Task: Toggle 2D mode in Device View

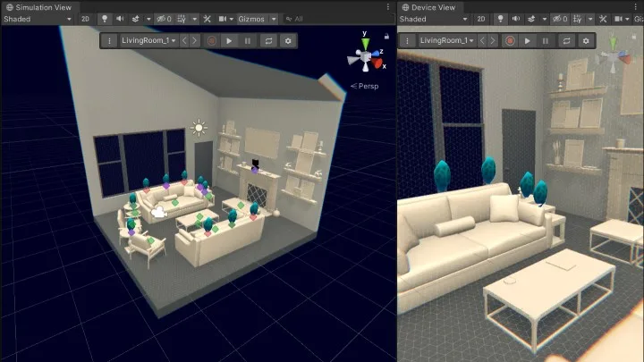Action: tap(481, 19)
